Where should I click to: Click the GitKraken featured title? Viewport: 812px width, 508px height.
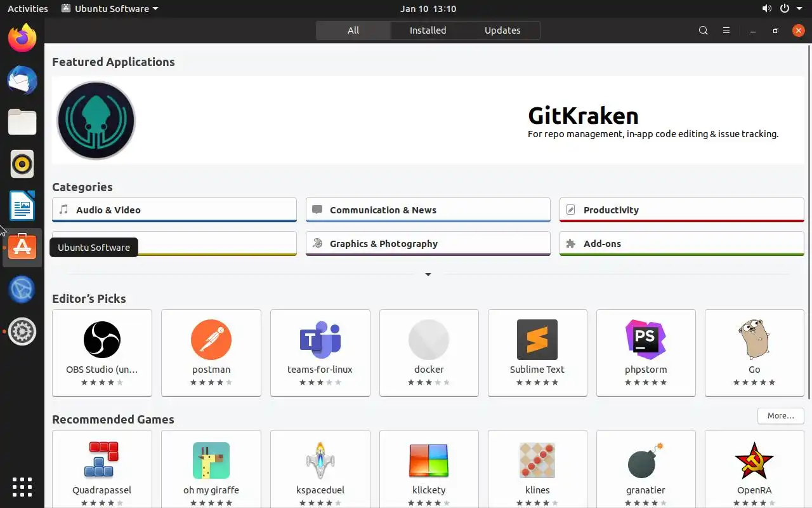pyautogui.click(x=583, y=116)
